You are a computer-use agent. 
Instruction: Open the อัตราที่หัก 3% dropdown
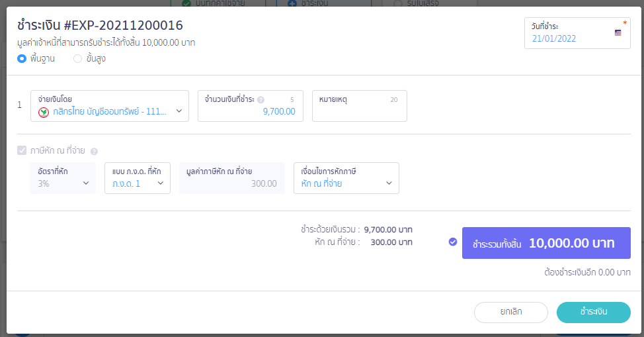coord(63,177)
